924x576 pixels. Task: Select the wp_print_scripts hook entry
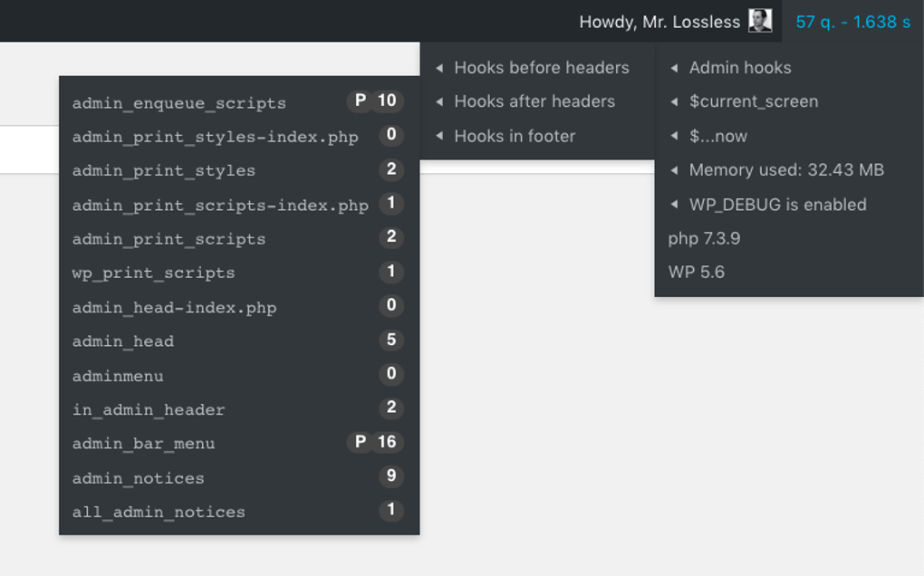pyautogui.click(x=152, y=272)
